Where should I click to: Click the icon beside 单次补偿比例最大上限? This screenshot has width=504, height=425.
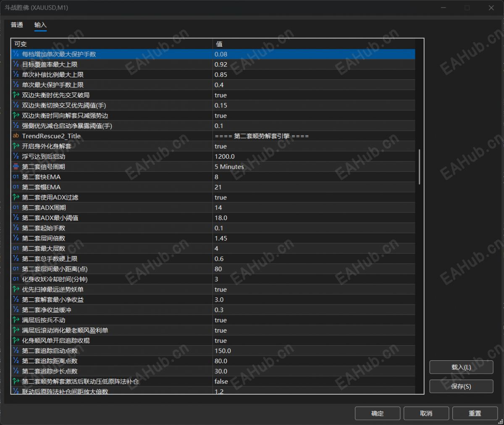(16, 74)
